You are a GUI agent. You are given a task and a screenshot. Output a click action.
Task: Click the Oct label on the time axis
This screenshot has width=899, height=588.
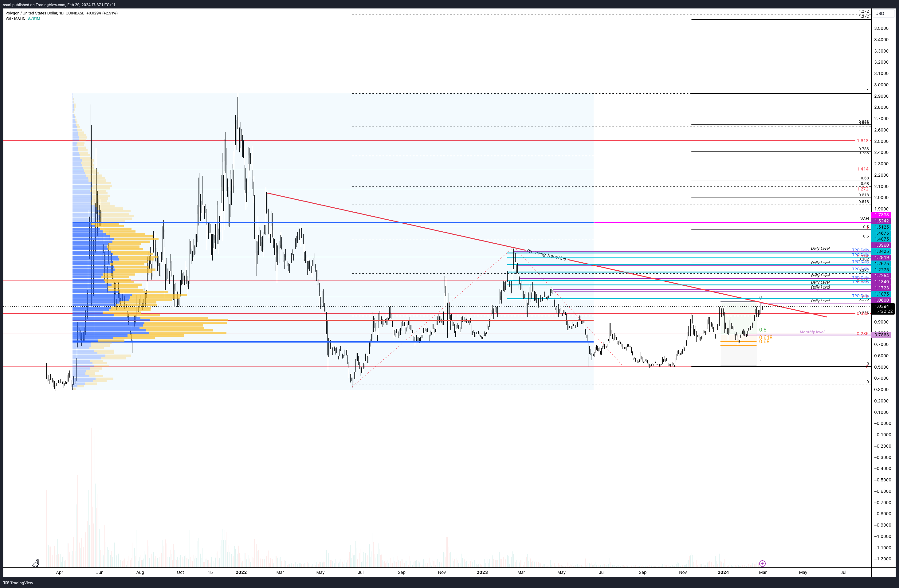click(180, 572)
